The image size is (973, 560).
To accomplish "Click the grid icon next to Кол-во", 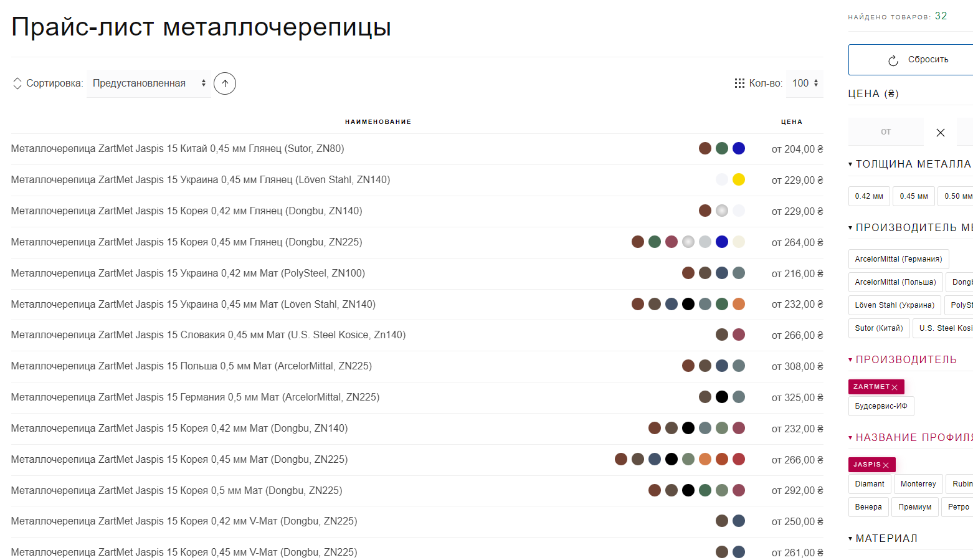I will point(739,83).
